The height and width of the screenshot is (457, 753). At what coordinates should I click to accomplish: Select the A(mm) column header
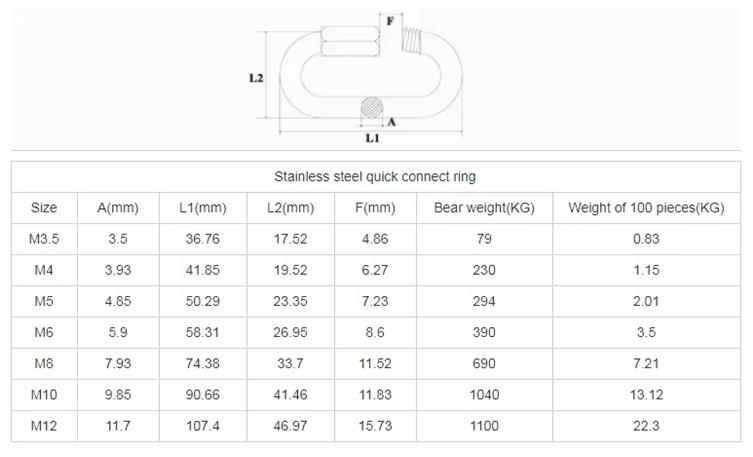pyautogui.click(x=117, y=208)
